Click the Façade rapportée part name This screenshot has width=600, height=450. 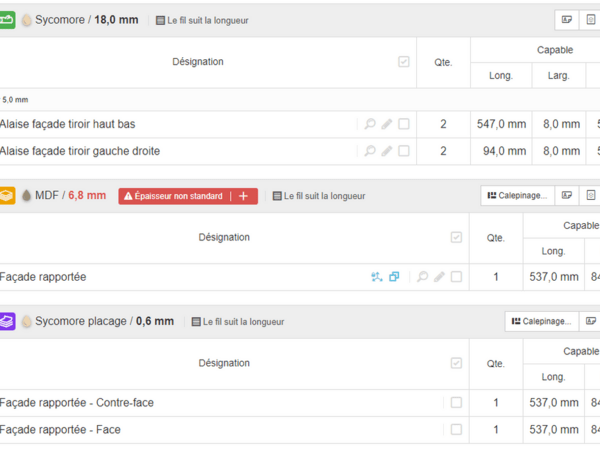pos(43,277)
